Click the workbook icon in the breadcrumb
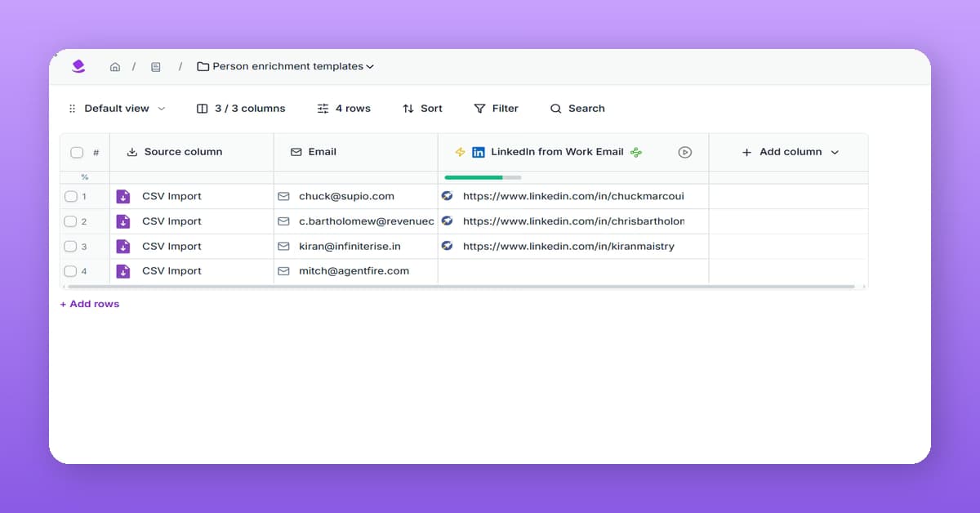 [155, 66]
